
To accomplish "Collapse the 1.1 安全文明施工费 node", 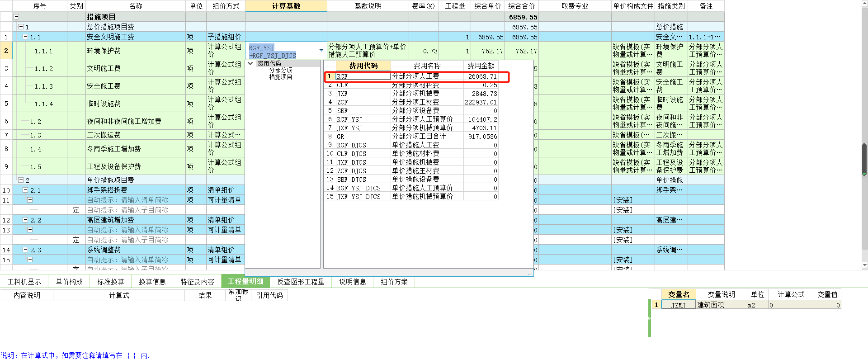I will (25, 37).
